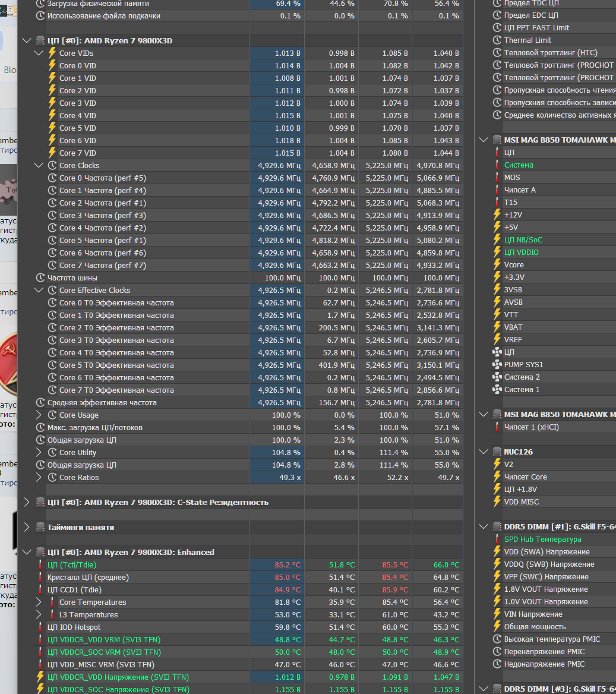Click the lightning icon beside Core 0 VID
616x694 pixels.
52,65
